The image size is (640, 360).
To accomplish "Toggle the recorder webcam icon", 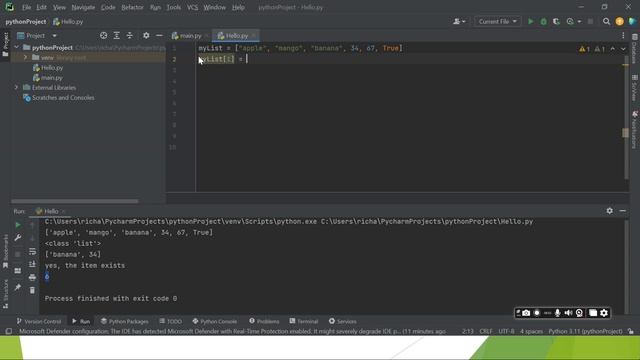I will pos(579,313).
